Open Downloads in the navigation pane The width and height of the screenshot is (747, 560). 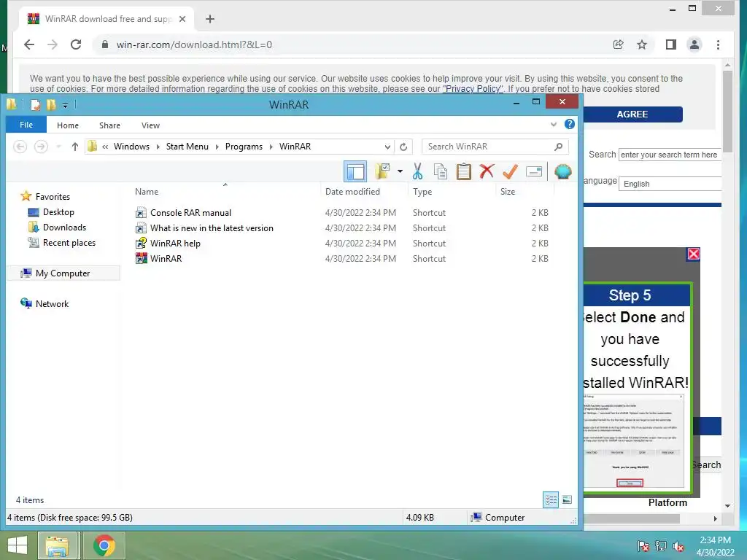point(64,227)
